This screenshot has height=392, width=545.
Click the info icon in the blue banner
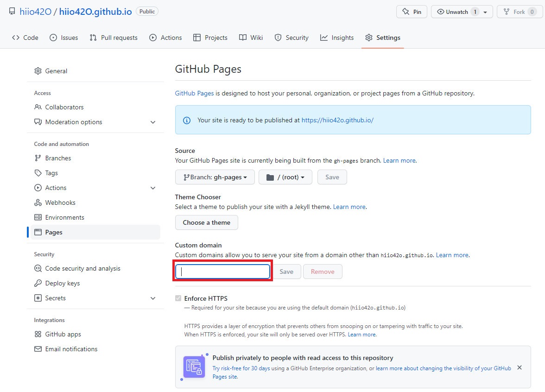[187, 120]
